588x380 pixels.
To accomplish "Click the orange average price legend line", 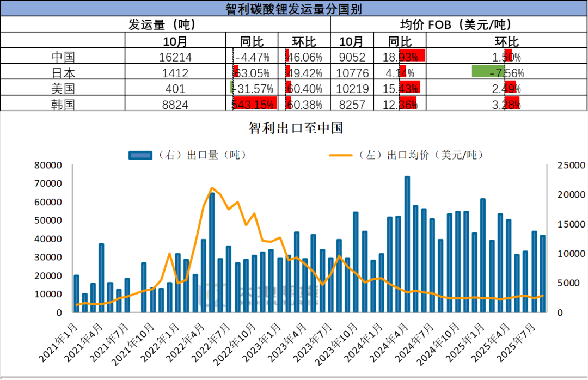I will (341, 155).
